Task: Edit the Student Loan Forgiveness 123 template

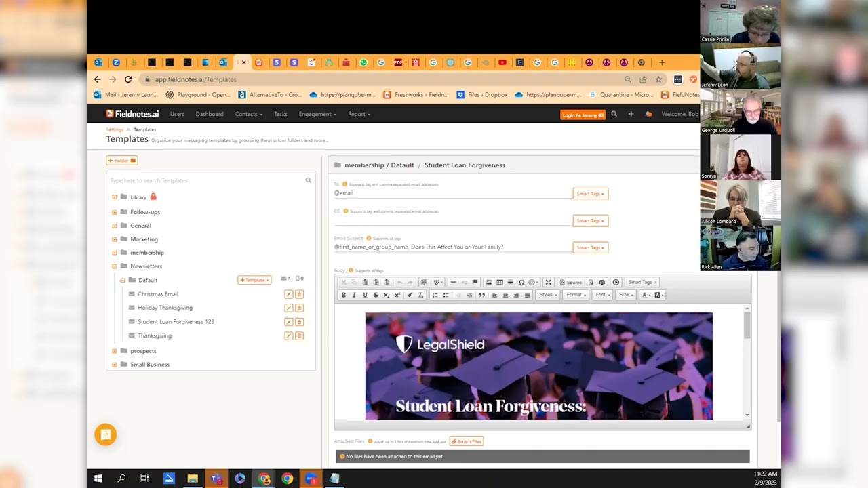Action: 288,322
